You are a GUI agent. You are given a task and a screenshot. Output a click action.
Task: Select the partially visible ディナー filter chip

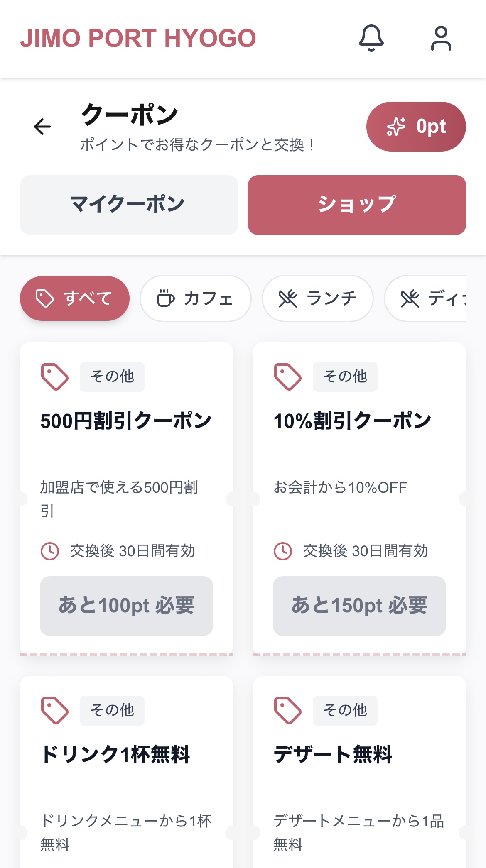(428, 298)
